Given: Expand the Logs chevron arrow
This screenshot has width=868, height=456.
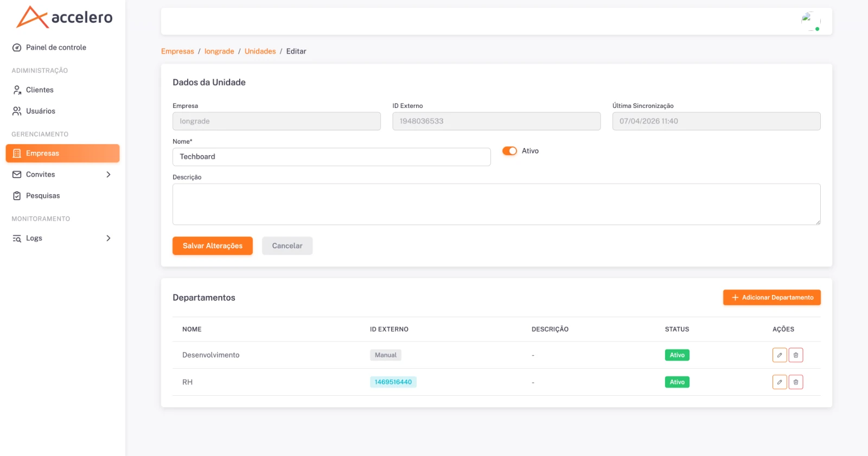Looking at the screenshot, I should point(108,238).
